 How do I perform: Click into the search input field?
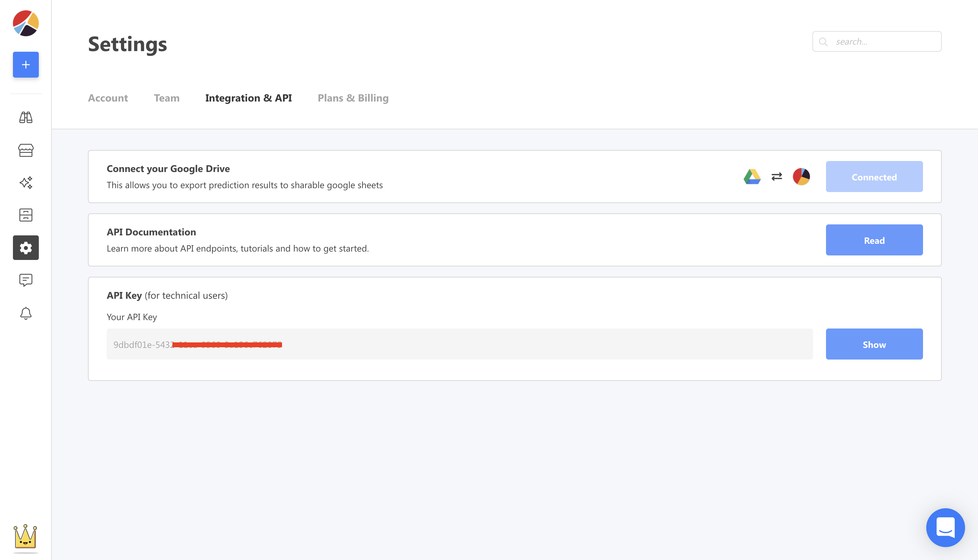[883, 41]
